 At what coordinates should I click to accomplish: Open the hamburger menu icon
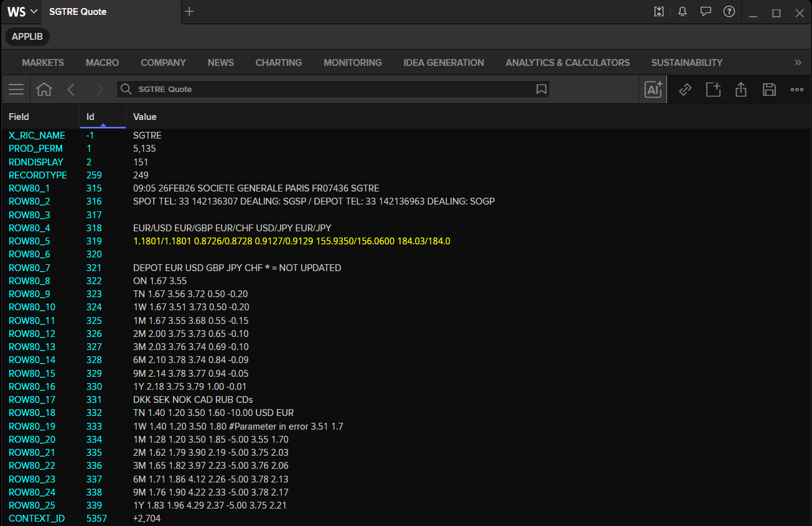pos(16,90)
